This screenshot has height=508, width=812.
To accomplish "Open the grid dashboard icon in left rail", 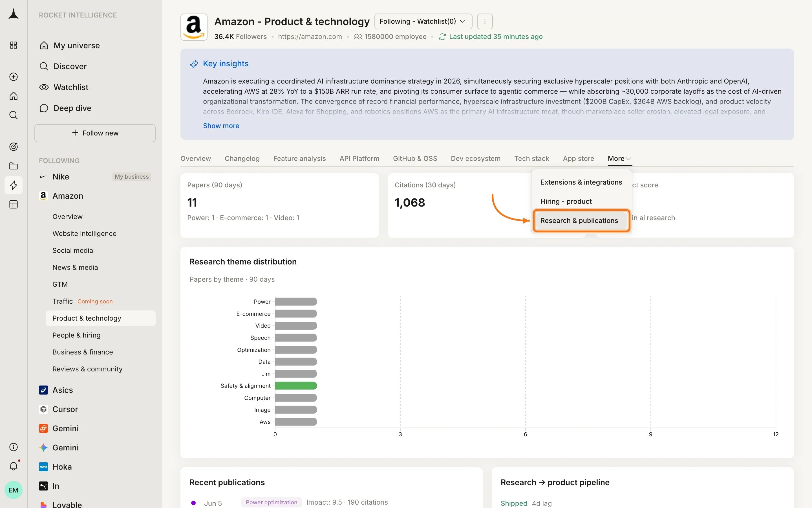I will pyautogui.click(x=14, y=45).
